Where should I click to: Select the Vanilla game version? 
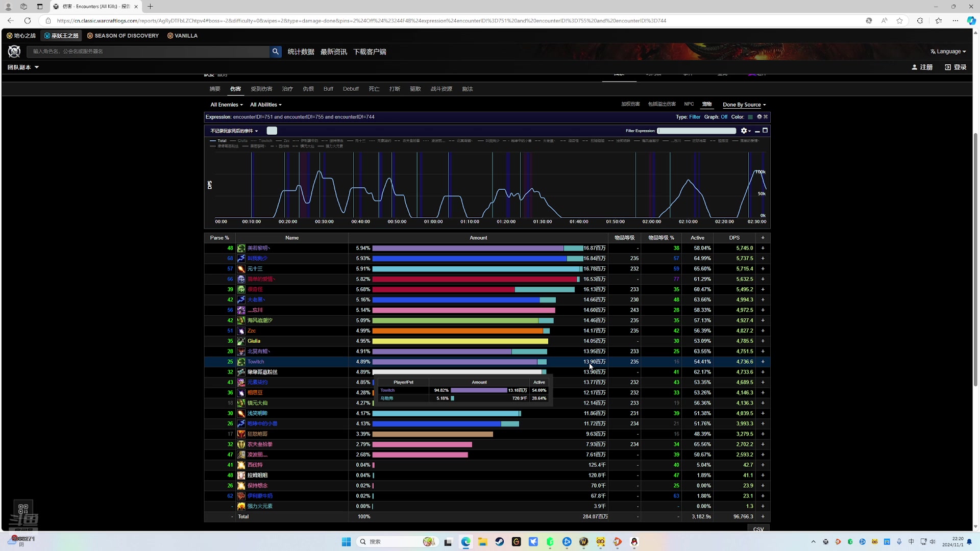tap(182, 36)
